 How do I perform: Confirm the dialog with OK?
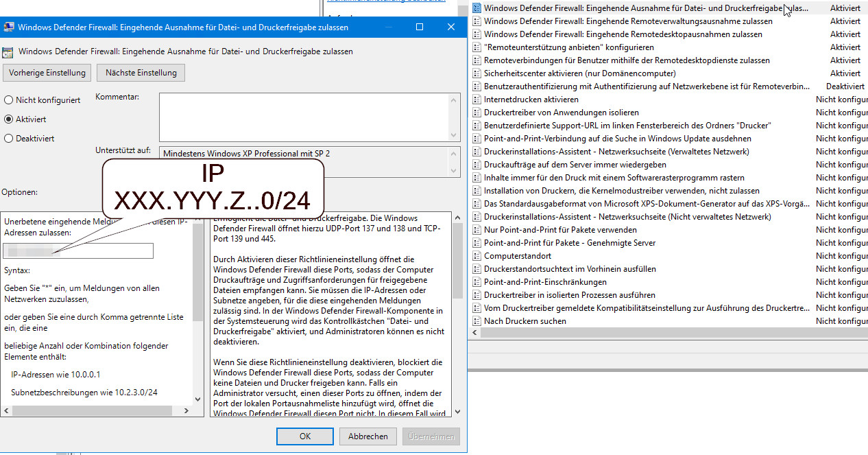[305, 436]
